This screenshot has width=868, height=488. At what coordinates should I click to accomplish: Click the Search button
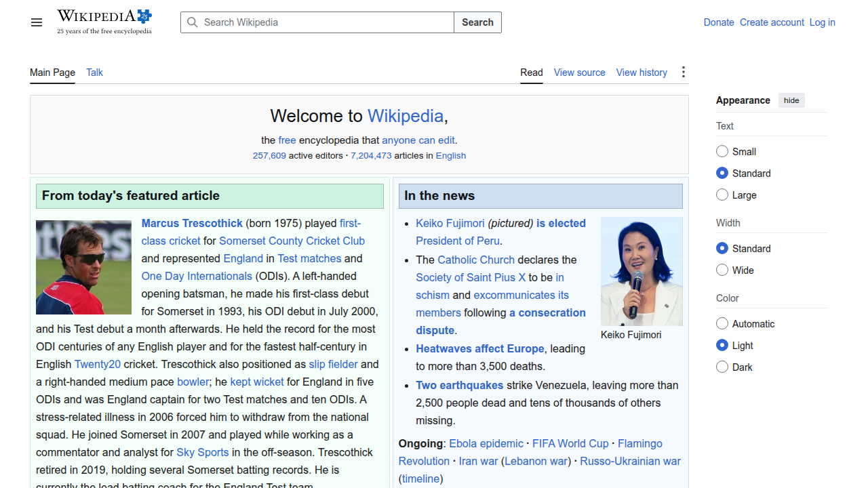pyautogui.click(x=477, y=22)
